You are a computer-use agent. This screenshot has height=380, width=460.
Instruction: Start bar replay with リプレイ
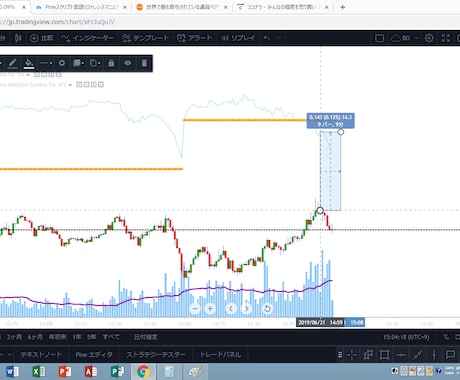click(x=238, y=38)
